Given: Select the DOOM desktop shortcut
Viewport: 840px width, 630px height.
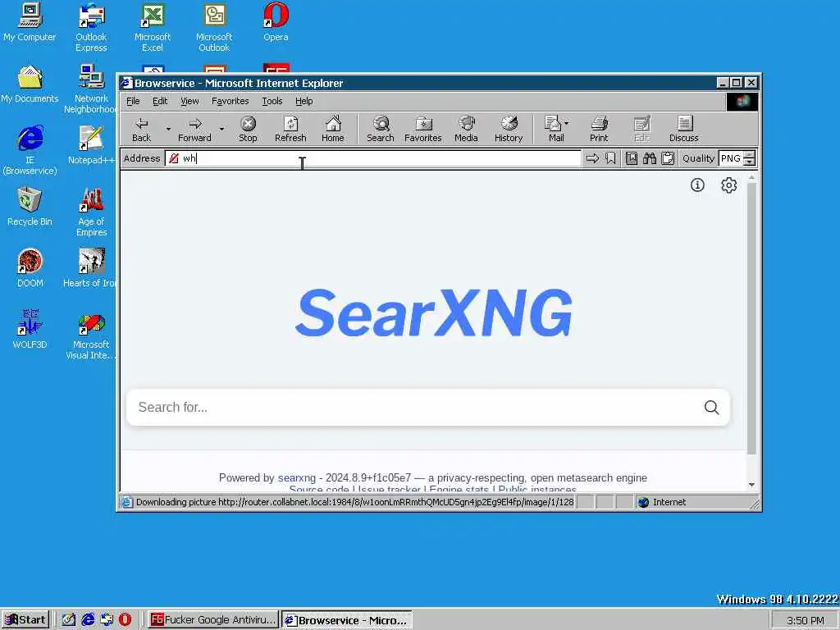Looking at the screenshot, I should [x=30, y=269].
